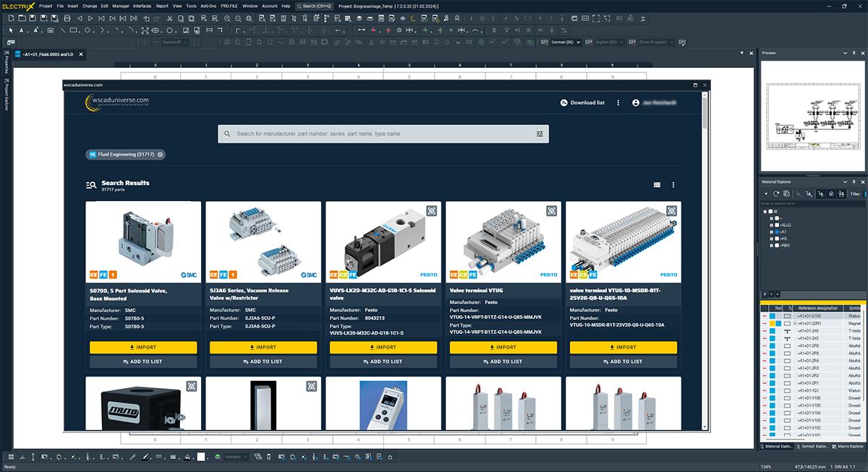
Task: Toggle the +RBH checkbox
Action: [x=778, y=245]
